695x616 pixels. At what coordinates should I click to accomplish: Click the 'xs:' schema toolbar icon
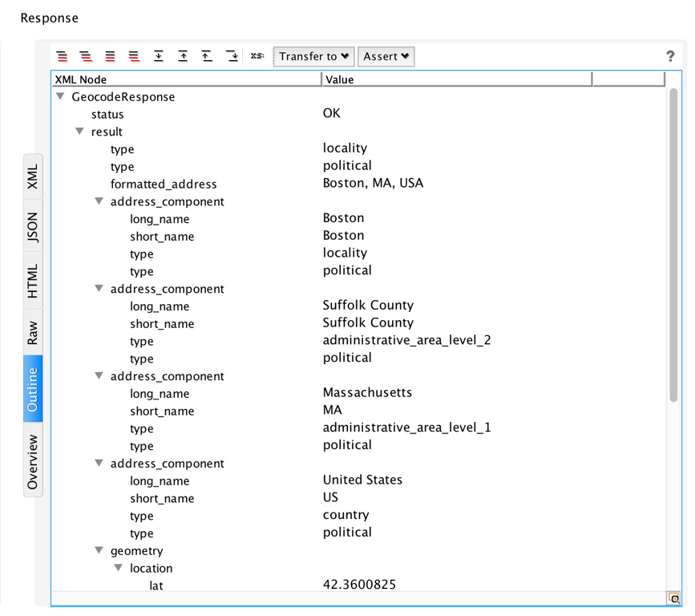[257, 56]
